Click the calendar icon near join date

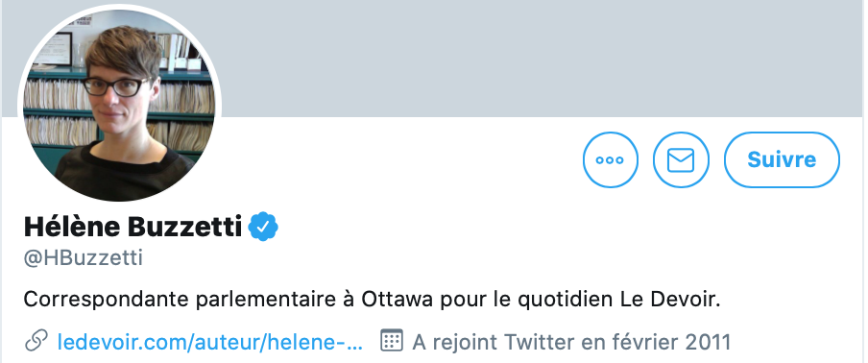(392, 341)
